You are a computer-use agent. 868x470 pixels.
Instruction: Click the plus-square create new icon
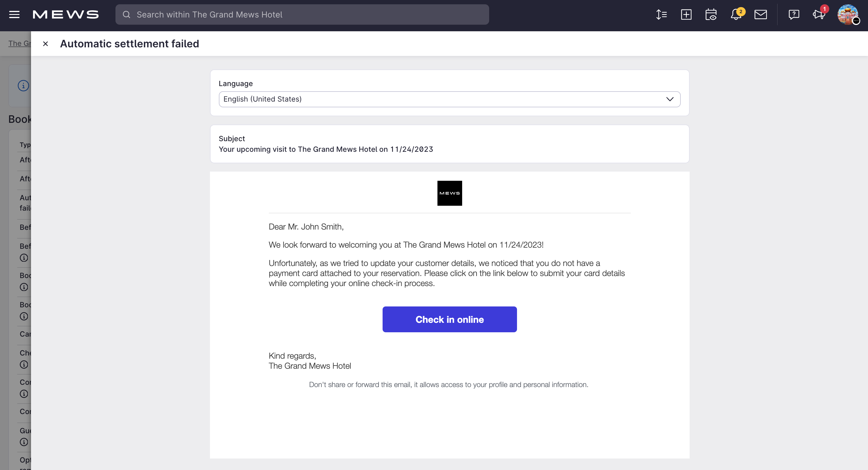click(686, 14)
